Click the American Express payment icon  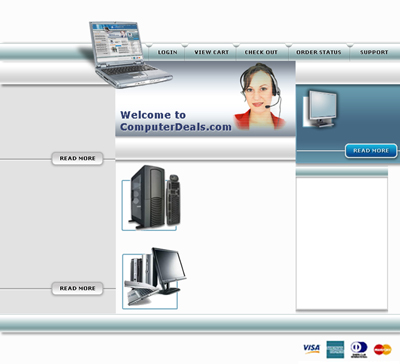coord(335,350)
